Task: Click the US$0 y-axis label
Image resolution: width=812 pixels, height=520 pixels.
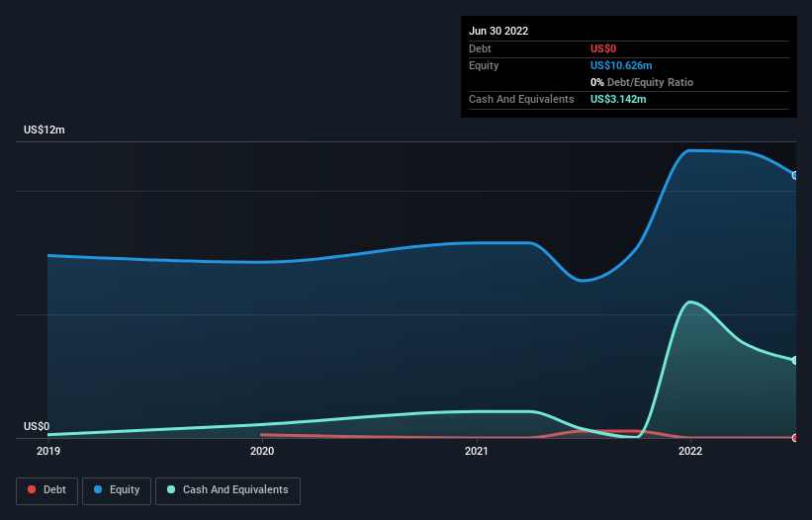Action: coord(37,426)
